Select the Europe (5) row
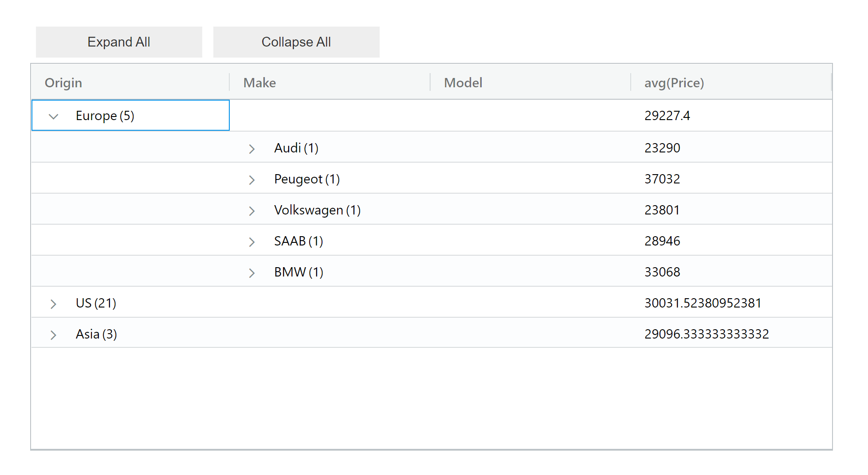Image resolution: width=868 pixels, height=475 pixels. pos(105,116)
